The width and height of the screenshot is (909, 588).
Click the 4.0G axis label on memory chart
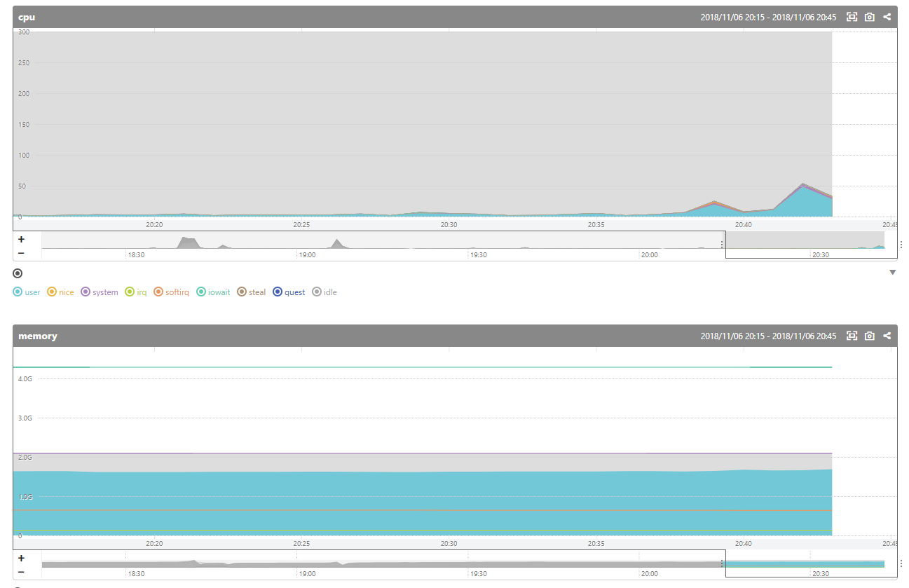[25, 379]
